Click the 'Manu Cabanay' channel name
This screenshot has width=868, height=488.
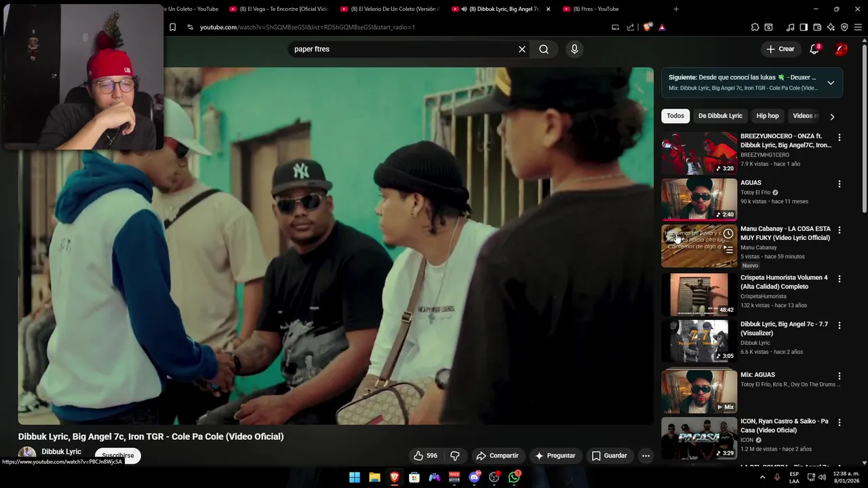[x=758, y=247]
